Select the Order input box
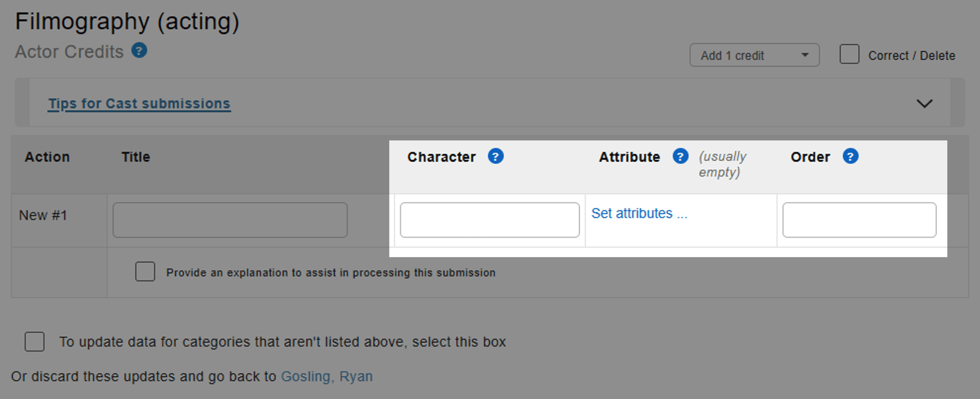This screenshot has height=399, width=980. (x=859, y=220)
